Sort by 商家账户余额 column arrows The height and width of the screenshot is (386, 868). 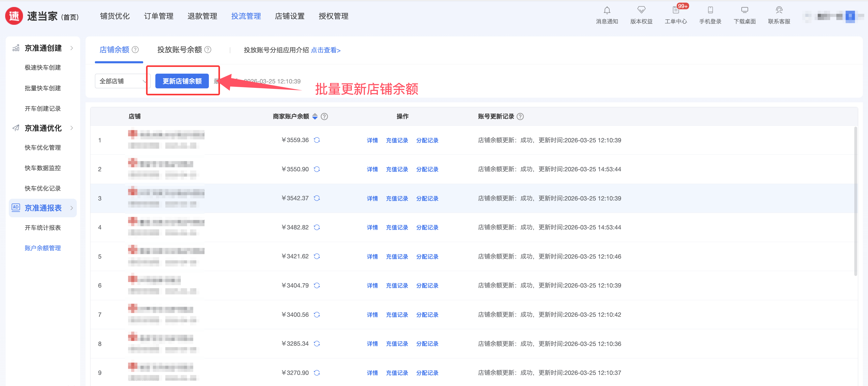315,117
